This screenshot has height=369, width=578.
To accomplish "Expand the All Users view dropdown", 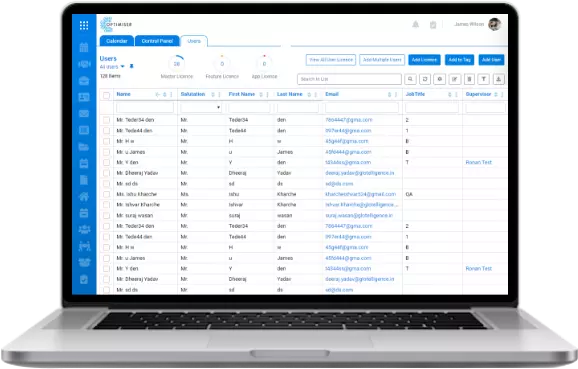I will [x=122, y=66].
